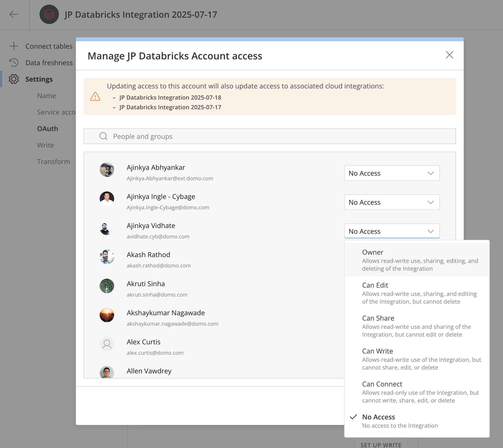503x448 pixels.
Task: Select Can Edit access option
Action: coord(417,293)
